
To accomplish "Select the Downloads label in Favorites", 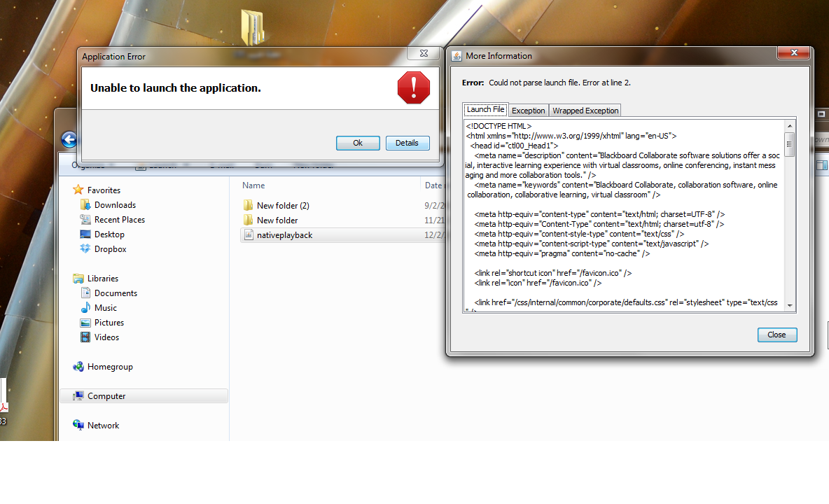I will click(x=116, y=205).
